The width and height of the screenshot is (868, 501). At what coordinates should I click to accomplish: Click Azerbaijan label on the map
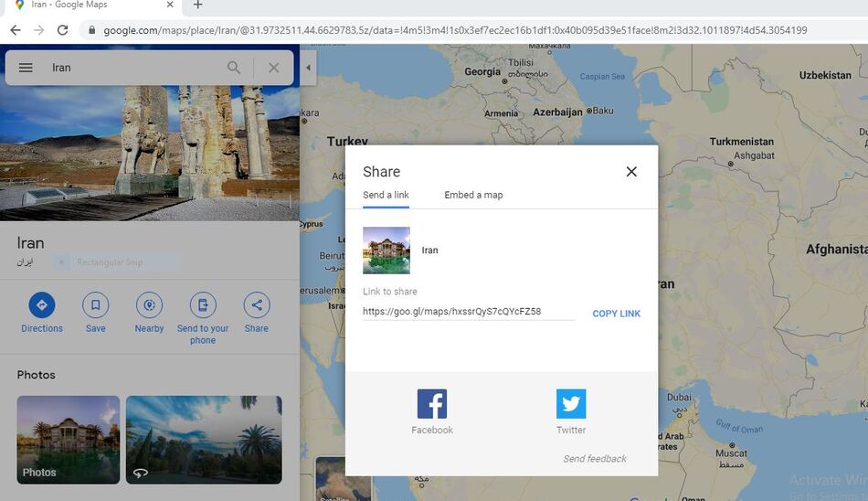(557, 112)
